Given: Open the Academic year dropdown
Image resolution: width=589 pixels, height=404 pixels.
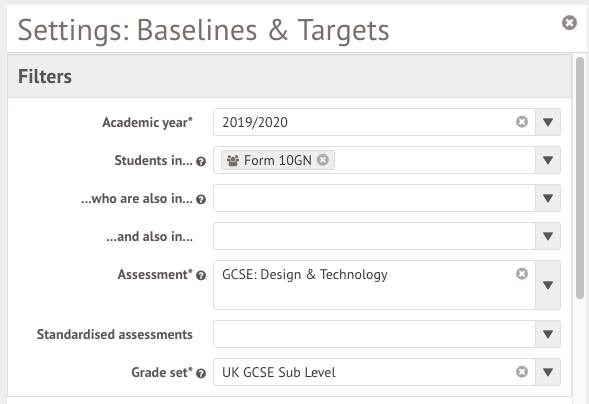Looking at the screenshot, I should tap(548, 122).
